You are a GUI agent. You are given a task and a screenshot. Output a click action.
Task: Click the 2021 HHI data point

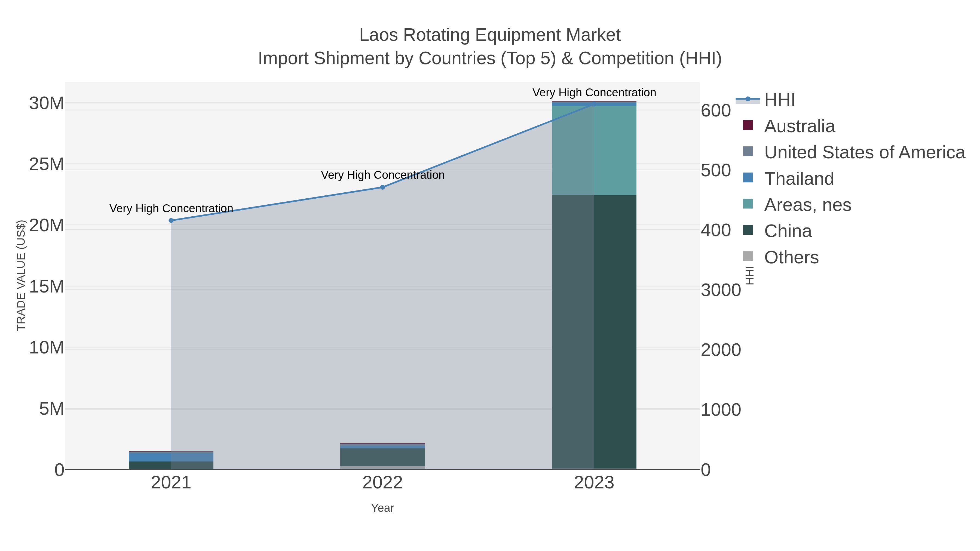pos(171,221)
